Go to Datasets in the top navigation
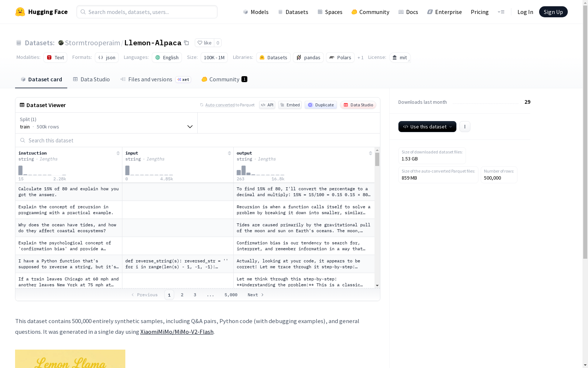This screenshot has width=588, height=368. (x=293, y=12)
